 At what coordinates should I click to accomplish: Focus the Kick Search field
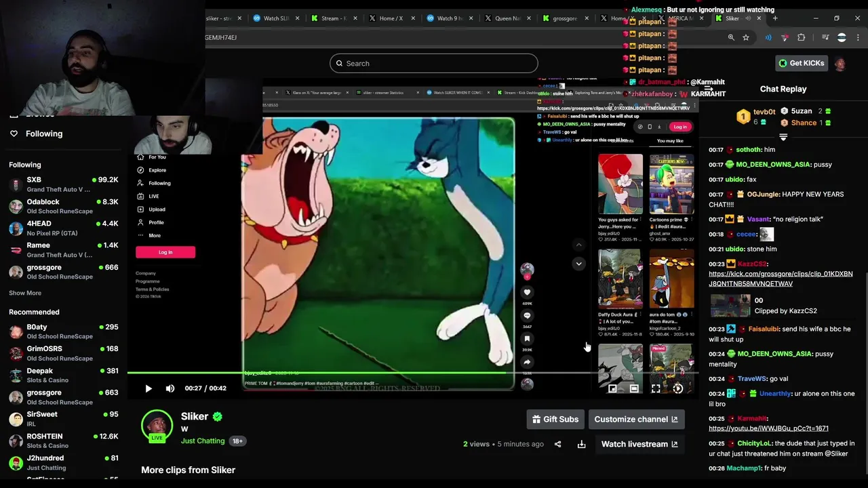(434, 63)
